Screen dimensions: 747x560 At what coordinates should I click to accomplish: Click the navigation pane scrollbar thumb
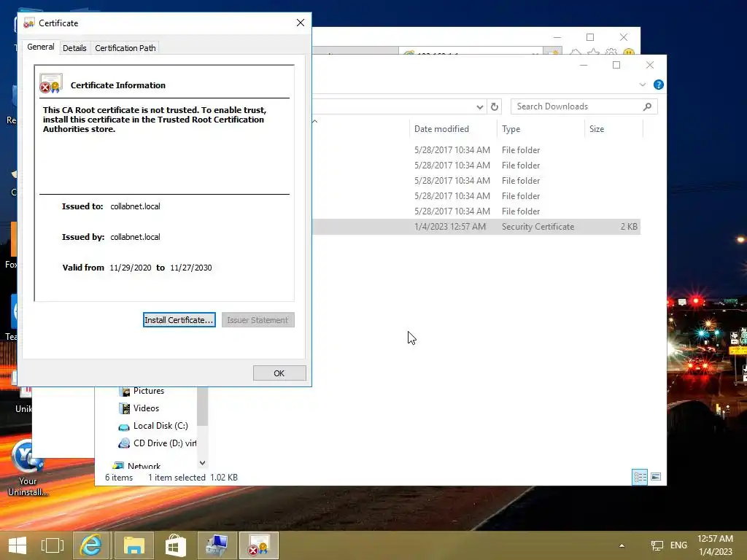[x=203, y=406]
